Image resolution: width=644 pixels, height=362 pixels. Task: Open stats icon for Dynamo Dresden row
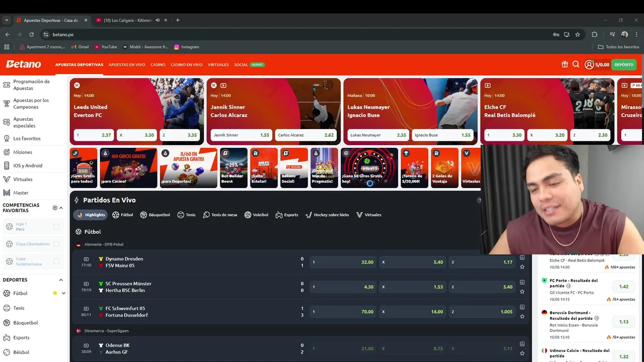pyautogui.click(x=522, y=257)
